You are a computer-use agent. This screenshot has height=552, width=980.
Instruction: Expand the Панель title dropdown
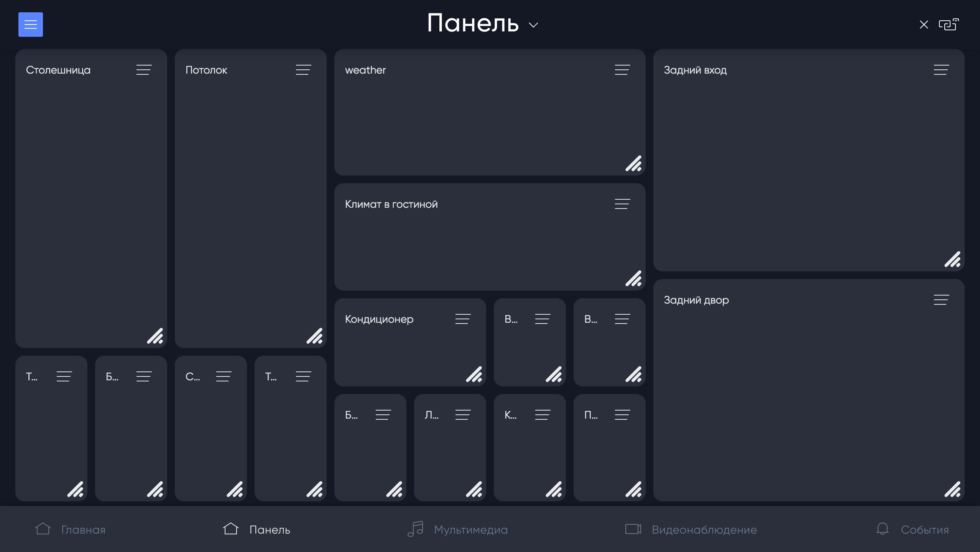click(533, 25)
